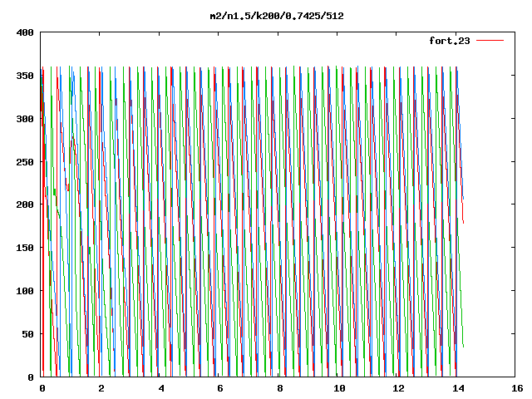Image resolution: width=532 pixels, height=399 pixels.
Task: Click y-axis label 300
Action: click(25, 119)
